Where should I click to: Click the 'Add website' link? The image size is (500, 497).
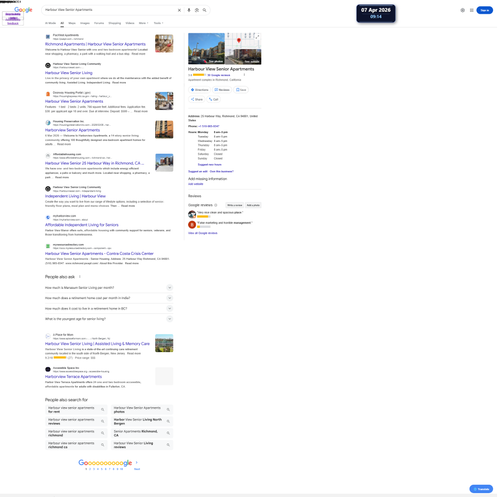tap(196, 184)
